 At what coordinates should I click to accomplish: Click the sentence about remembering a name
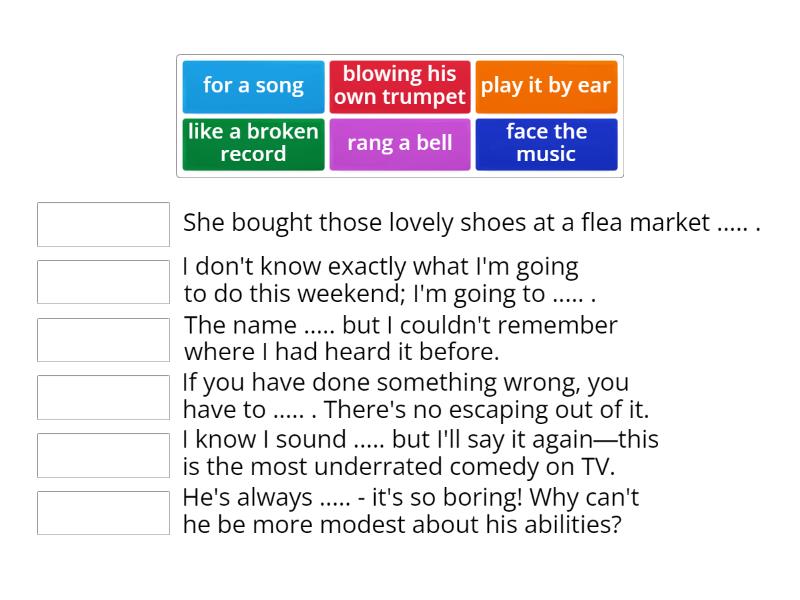click(400, 338)
